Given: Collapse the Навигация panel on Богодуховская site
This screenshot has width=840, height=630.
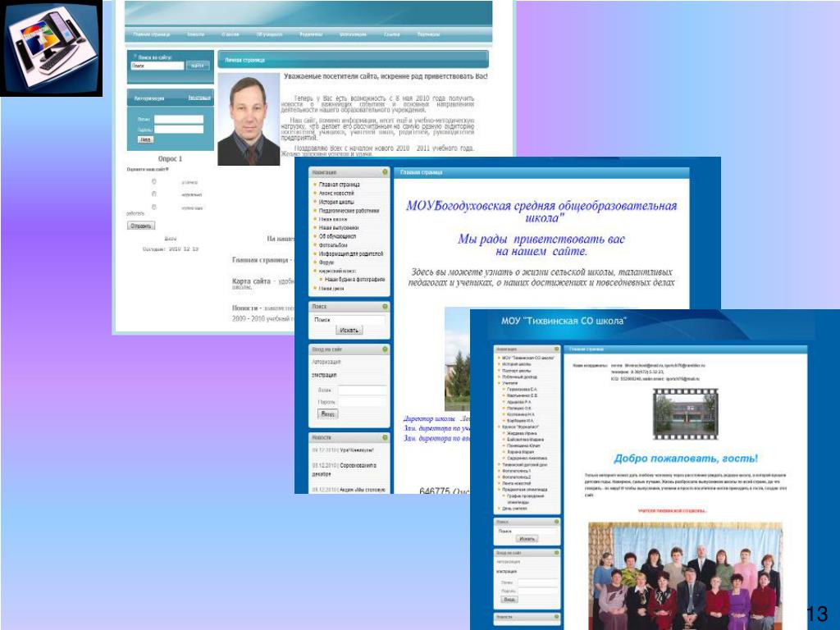Looking at the screenshot, I should (385, 172).
